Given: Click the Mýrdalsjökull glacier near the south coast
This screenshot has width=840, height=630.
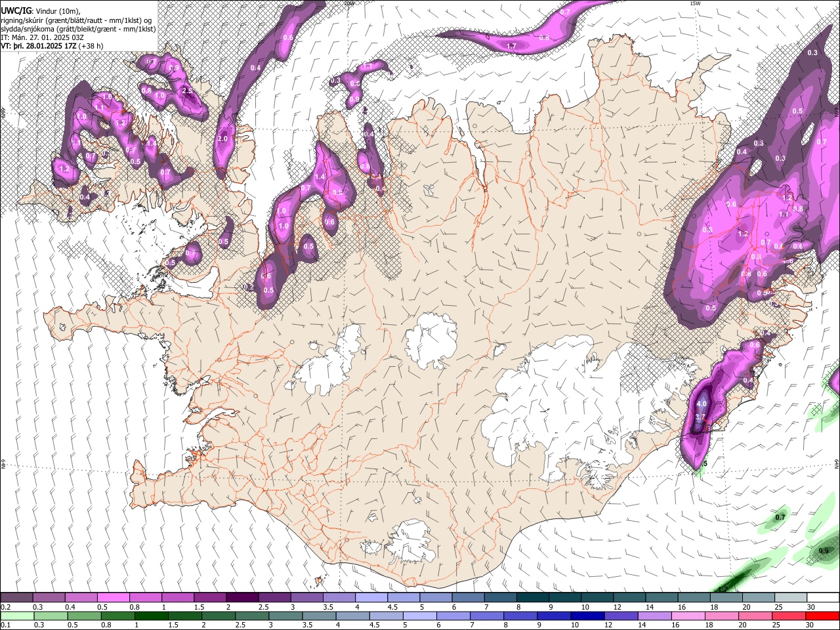Looking at the screenshot, I should point(410,542).
